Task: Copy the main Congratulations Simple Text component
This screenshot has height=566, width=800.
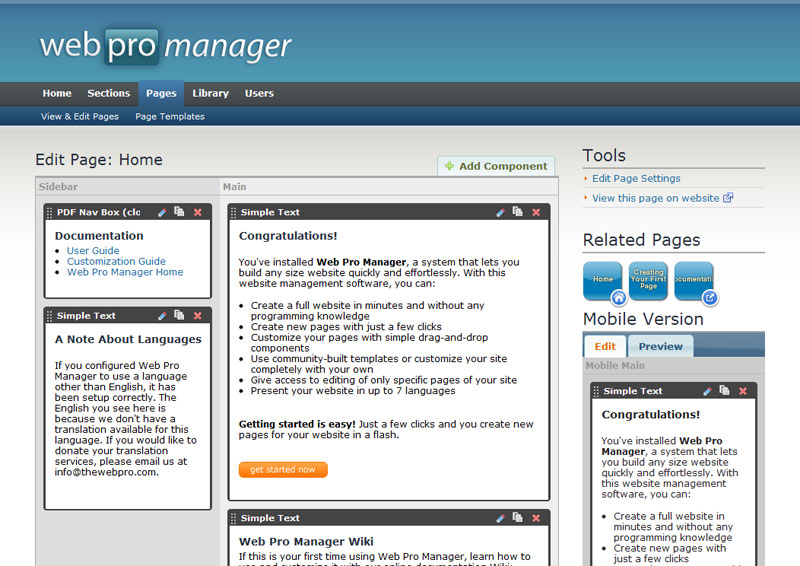Action: [x=517, y=211]
